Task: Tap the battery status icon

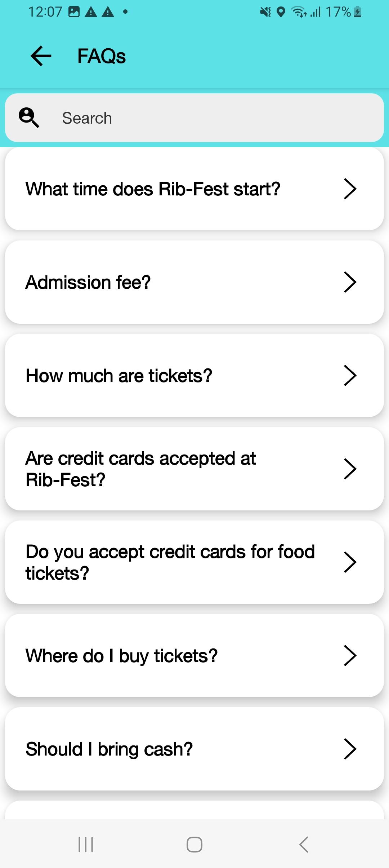Action: click(x=357, y=12)
